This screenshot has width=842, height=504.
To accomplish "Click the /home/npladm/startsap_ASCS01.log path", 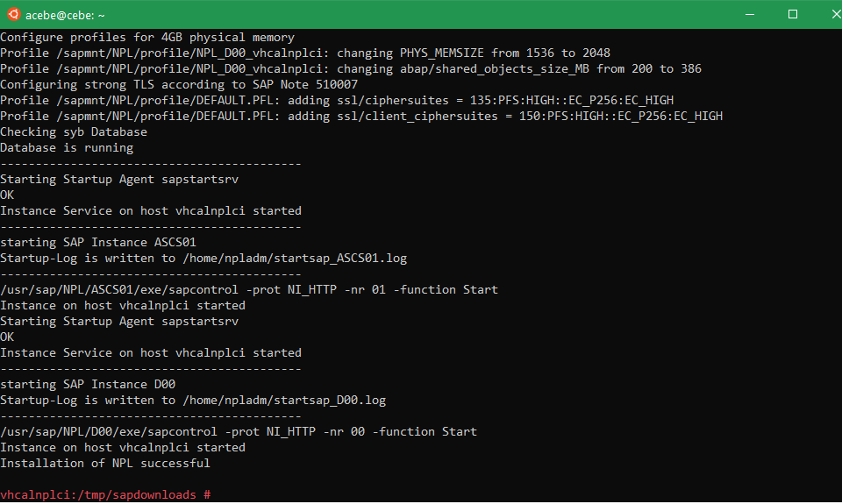I will [295, 259].
